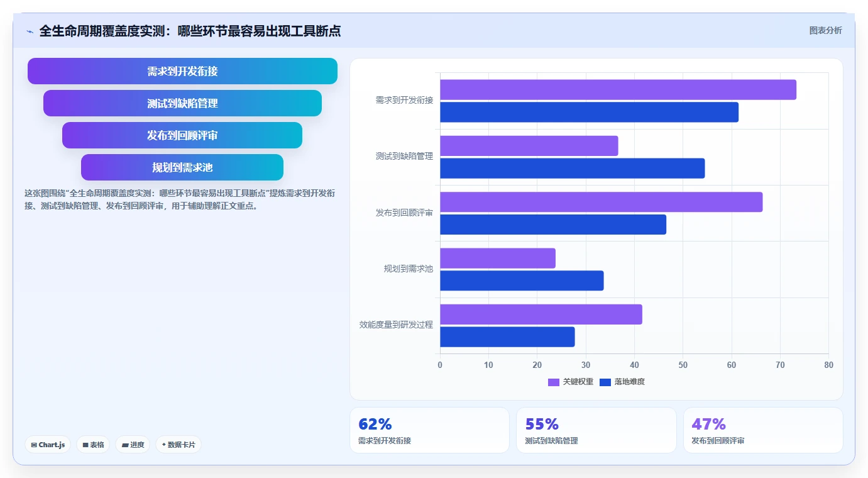
Task: Click the 55% 测试到缺陷管理 data card
Action: (596, 430)
